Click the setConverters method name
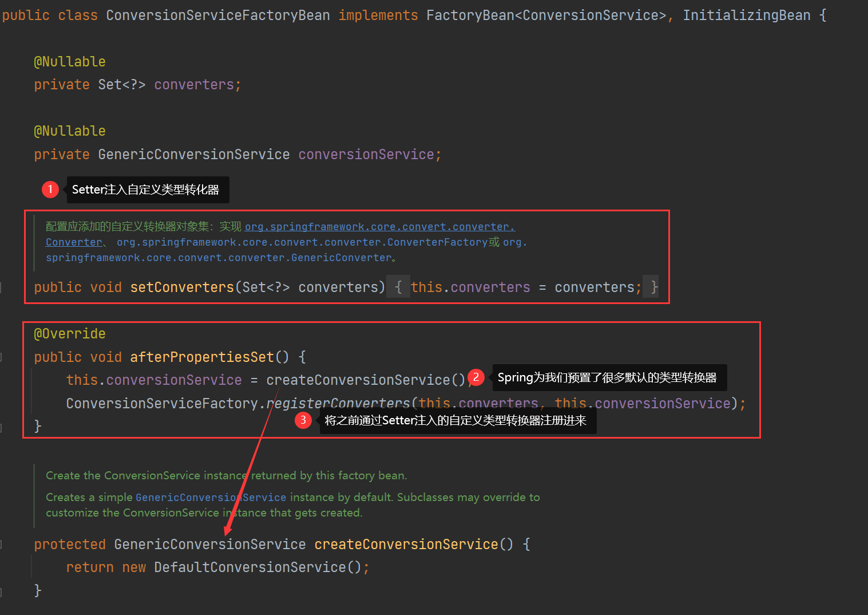The height and width of the screenshot is (615, 868). 182,287
